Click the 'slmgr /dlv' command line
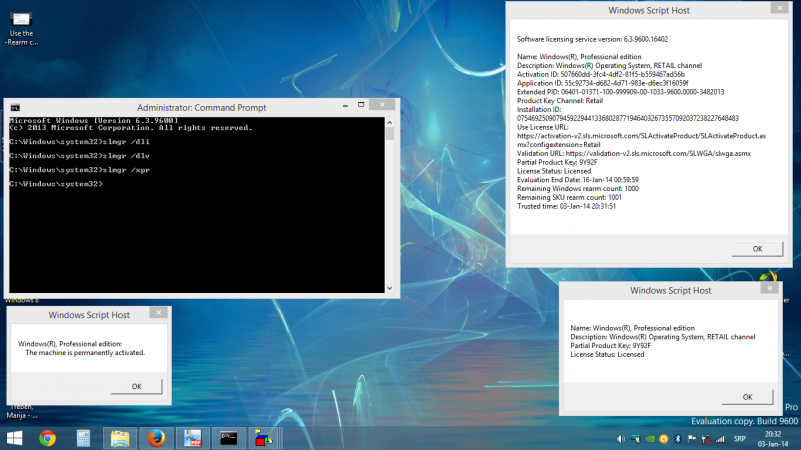The height and width of the screenshot is (450, 801). coord(79,156)
